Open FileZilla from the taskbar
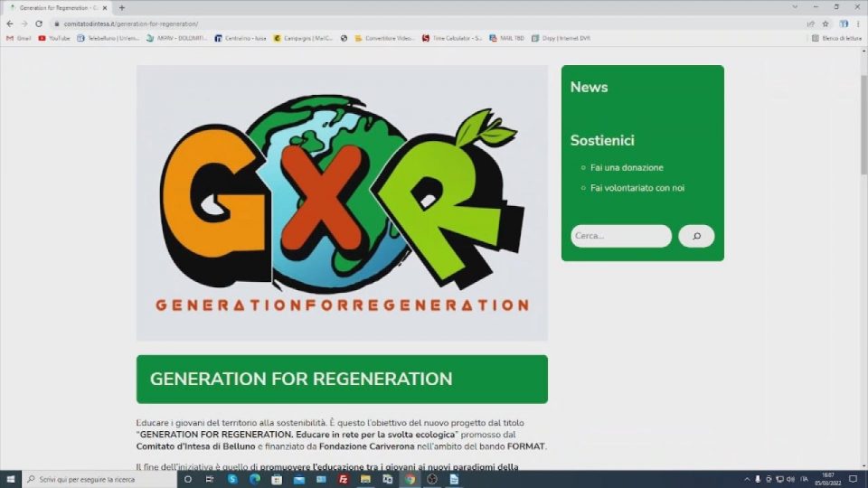 coord(344,479)
